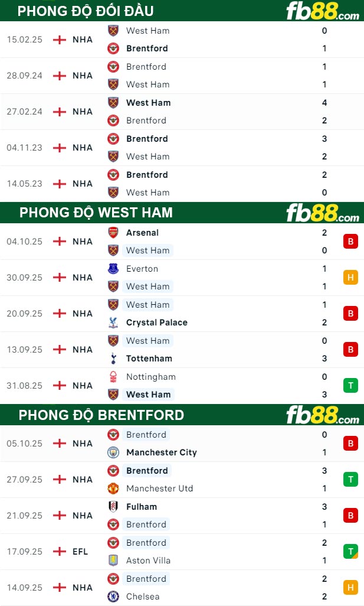Click the Crystal Palace crest icon
The image size is (364, 606).
[x=113, y=322]
